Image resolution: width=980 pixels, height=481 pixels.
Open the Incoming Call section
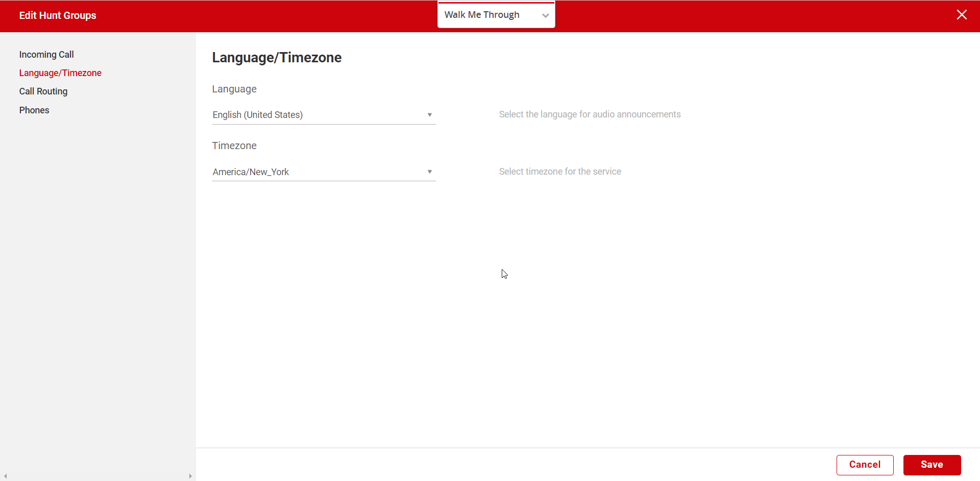(46, 55)
